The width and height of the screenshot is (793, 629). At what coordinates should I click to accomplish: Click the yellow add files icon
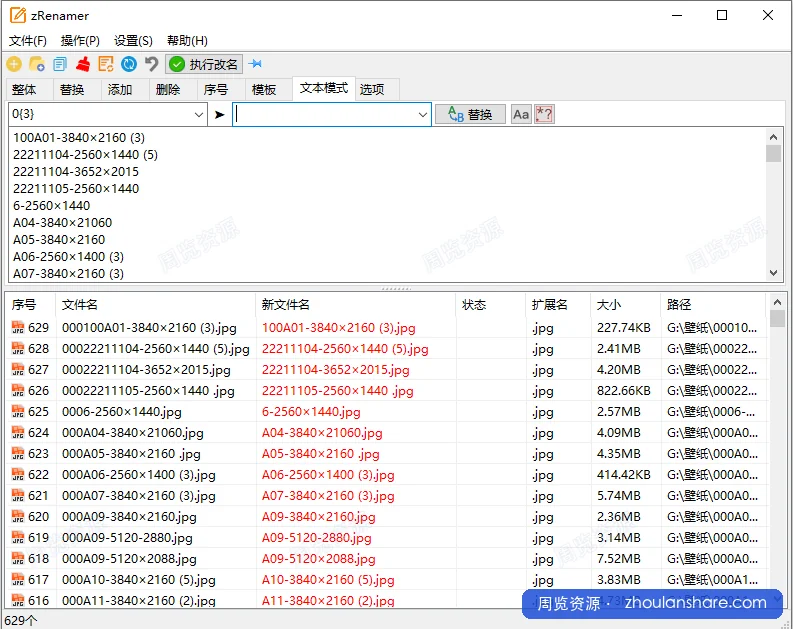pos(14,64)
